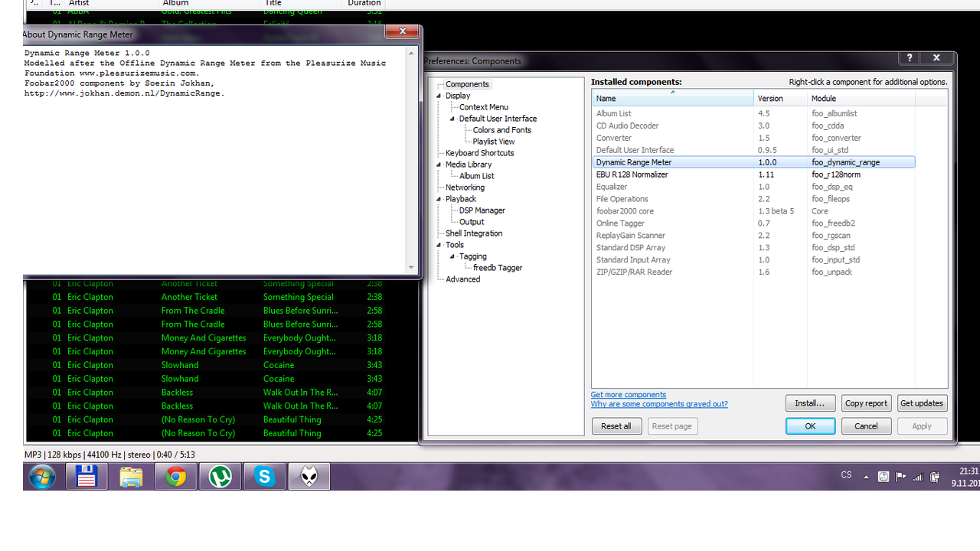Open the floppy disk taskbar app
Screen dimensions: 980x551
coord(86,477)
